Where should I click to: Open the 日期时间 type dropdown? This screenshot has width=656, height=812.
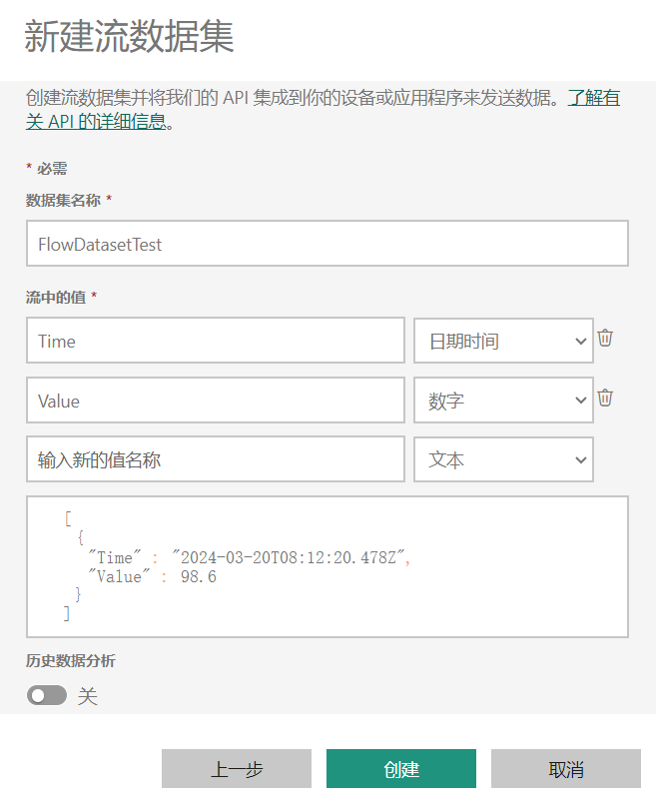click(503, 342)
